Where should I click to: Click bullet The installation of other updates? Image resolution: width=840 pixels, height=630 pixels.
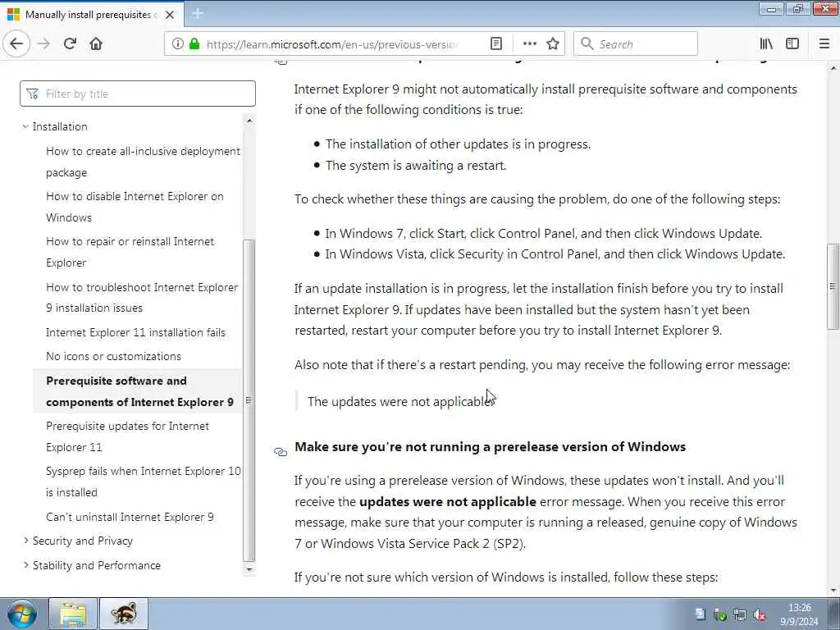[x=458, y=144]
